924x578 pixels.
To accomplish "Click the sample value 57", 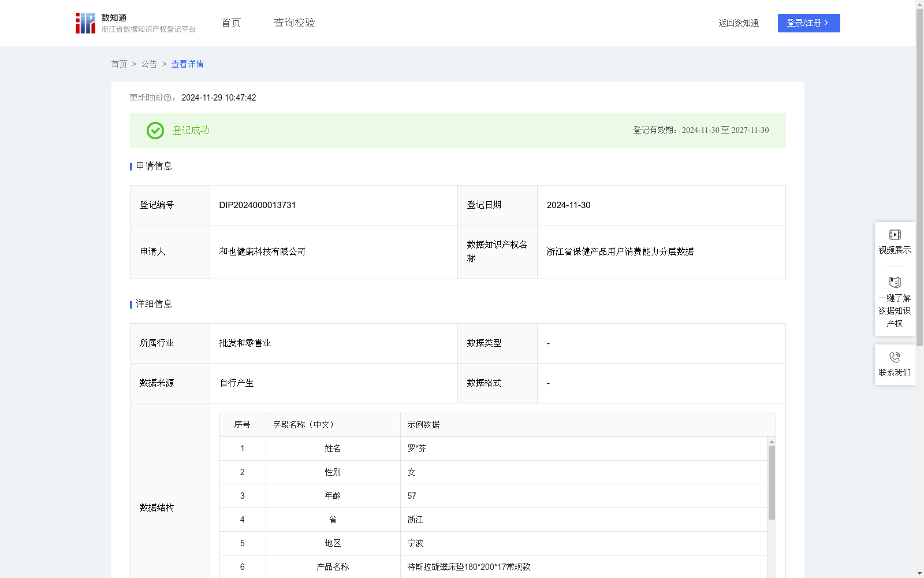I will click(412, 496).
